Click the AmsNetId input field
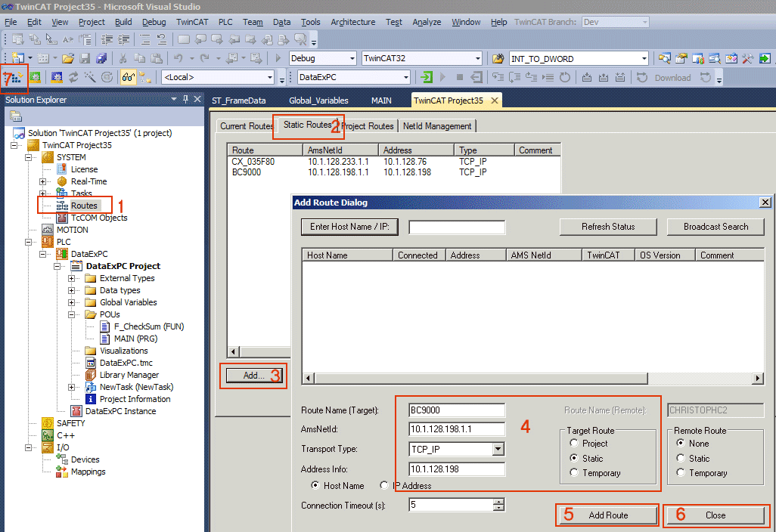This screenshot has height=532, width=776. click(x=457, y=429)
